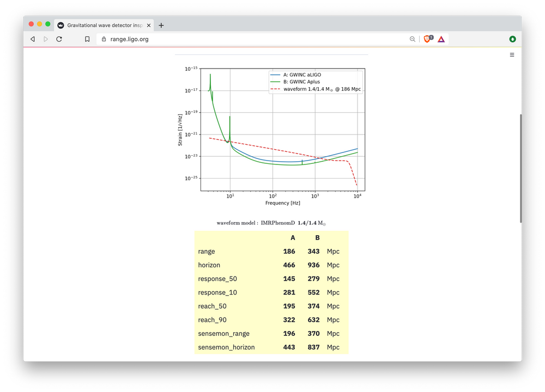Open site security lock info

coord(104,39)
